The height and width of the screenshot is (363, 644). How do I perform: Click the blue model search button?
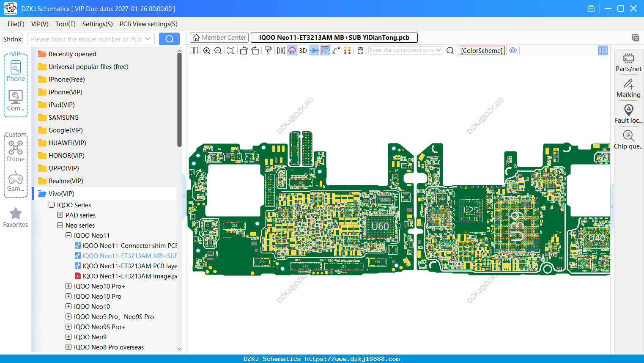pos(169,39)
